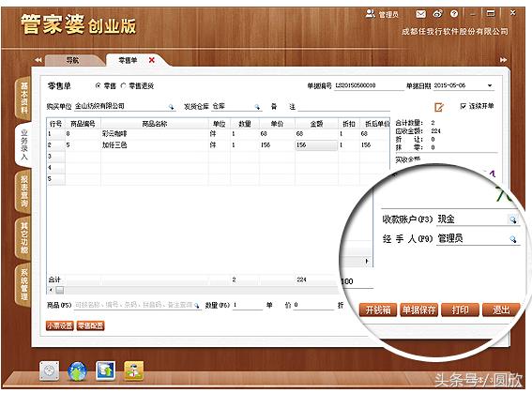Select row 加班三色 product name cell
Screen dimensions: 532x393
(155, 145)
